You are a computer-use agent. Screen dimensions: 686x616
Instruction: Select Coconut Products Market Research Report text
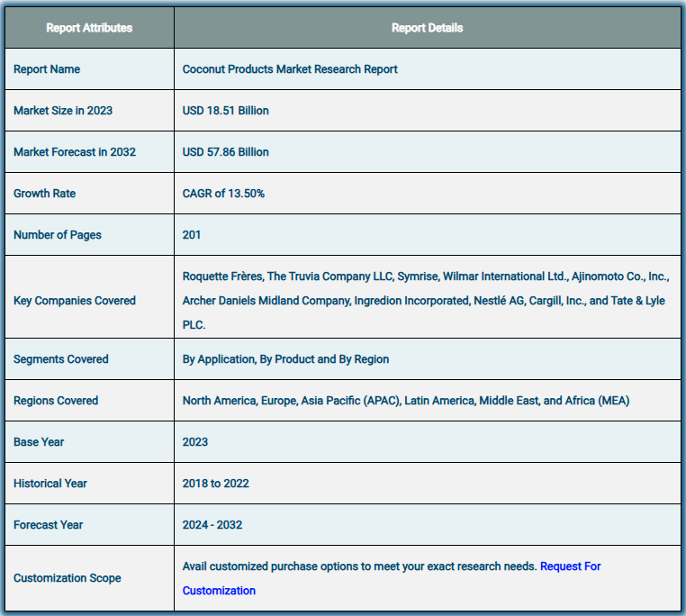[290, 69]
